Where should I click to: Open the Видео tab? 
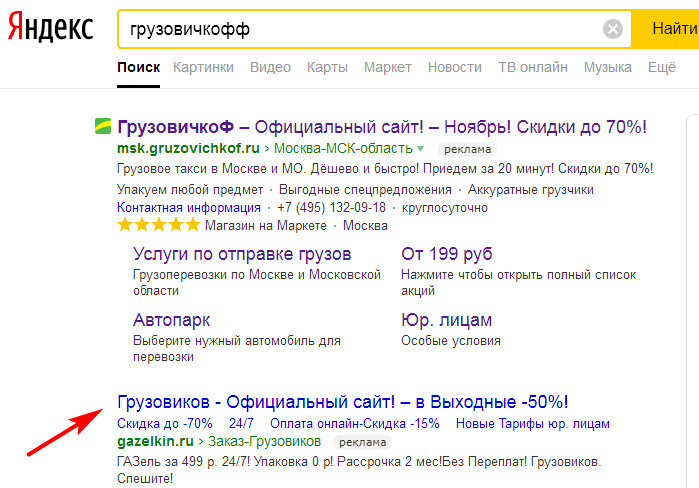[270, 67]
